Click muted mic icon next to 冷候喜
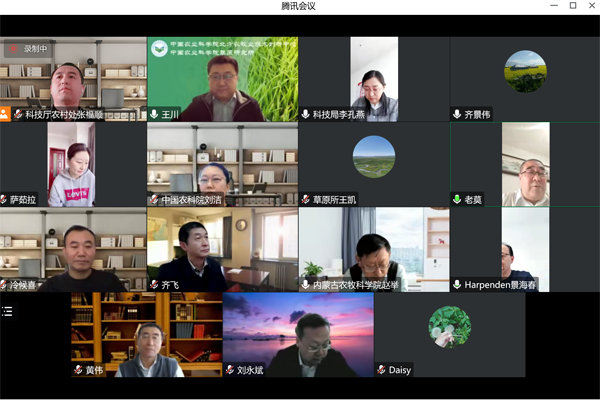The height and width of the screenshot is (400, 600). click(3, 285)
